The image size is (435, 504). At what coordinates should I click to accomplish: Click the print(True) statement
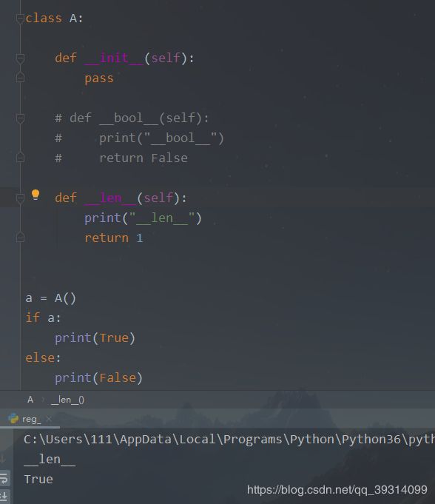(x=95, y=338)
